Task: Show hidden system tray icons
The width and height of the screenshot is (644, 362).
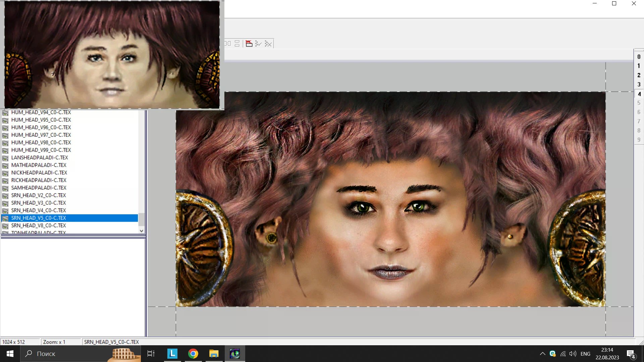Action: [x=542, y=354]
